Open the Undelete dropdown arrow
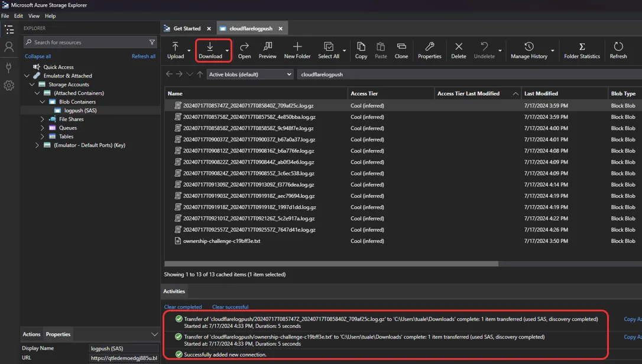Screen dimensions: 642x364 [x=500, y=51]
